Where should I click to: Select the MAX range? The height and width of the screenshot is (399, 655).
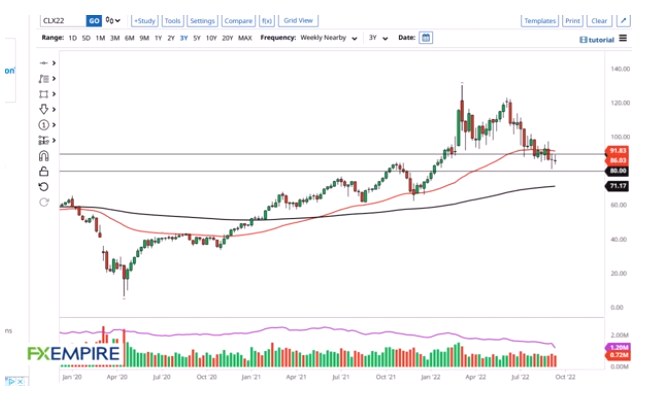[245, 38]
